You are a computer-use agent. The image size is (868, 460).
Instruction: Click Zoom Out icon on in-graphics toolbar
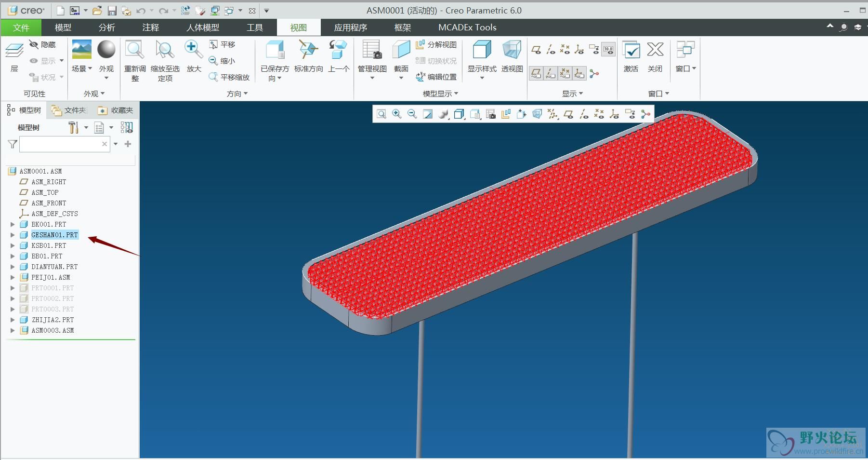click(412, 114)
